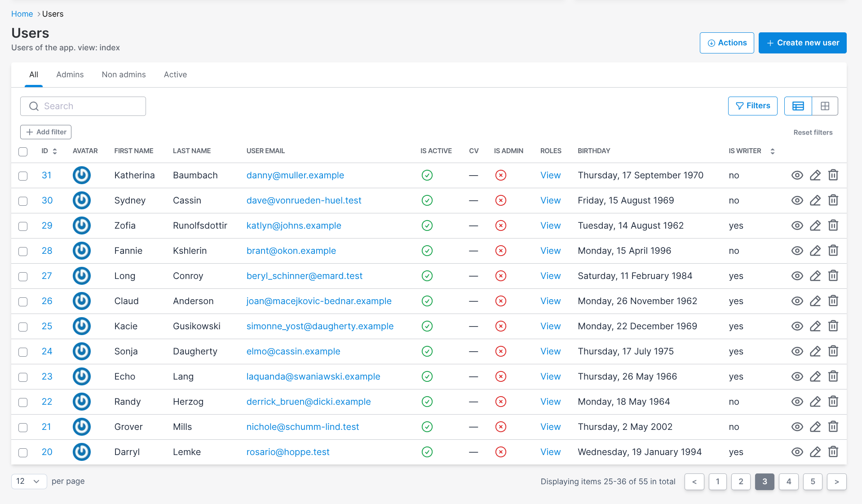The height and width of the screenshot is (504, 862).
Task: Go to the previous page arrow
Action: click(694, 482)
